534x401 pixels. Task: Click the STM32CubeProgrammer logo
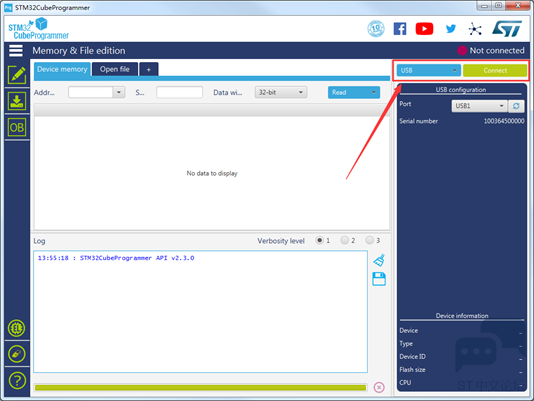pyautogui.click(x=38, y=29)
